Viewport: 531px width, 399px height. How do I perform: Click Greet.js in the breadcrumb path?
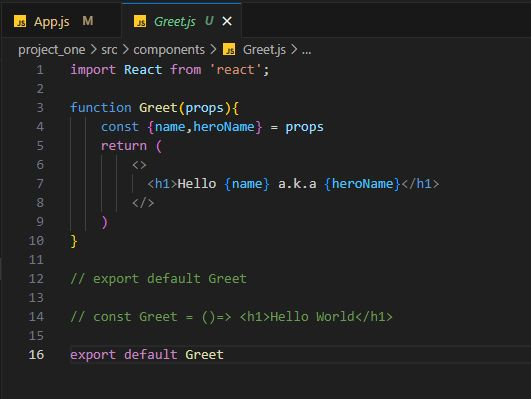coord(264,50)
